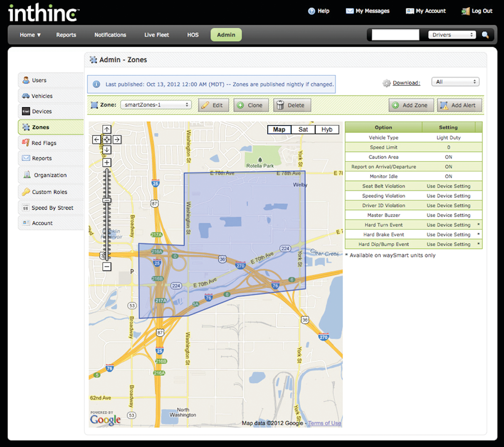Viewport: 504px width, 447px height.
Task: Switch Report on Arrival/Departure setting
Action: pos(448,166)
